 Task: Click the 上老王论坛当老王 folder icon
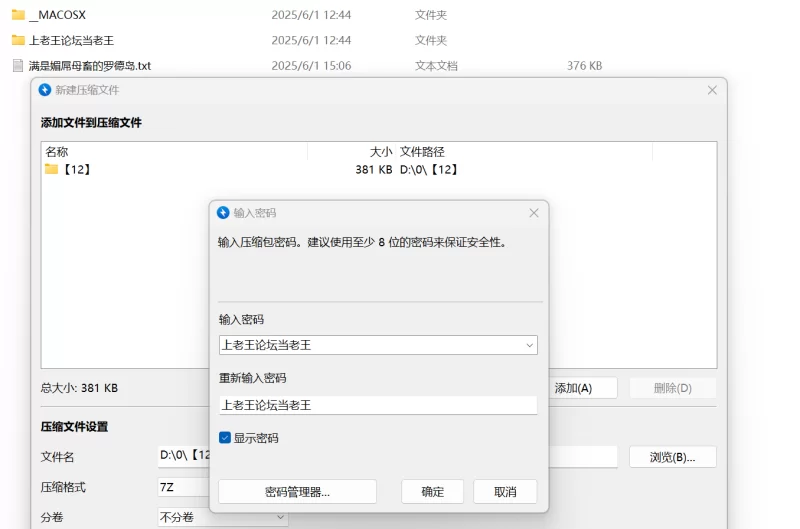point(18,40)
